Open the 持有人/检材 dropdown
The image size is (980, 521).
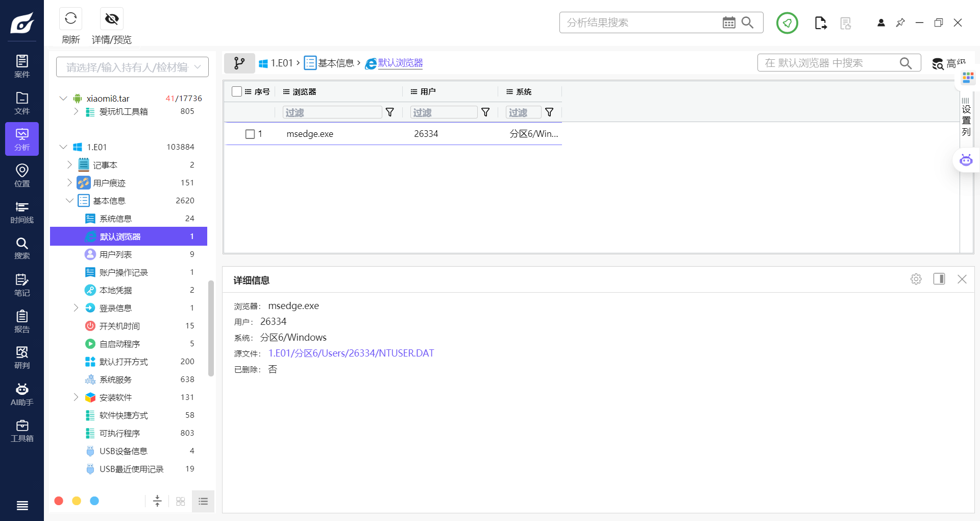point(132,67)
